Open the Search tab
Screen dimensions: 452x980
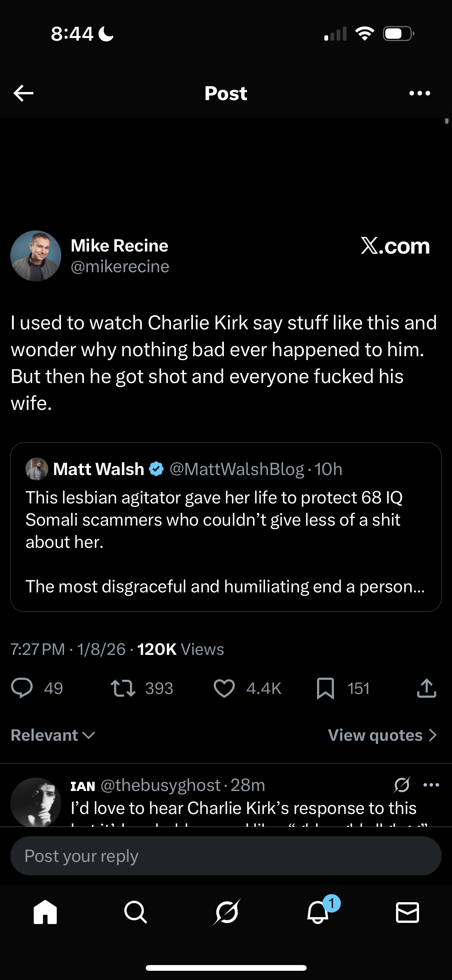(x=135, y=912)
